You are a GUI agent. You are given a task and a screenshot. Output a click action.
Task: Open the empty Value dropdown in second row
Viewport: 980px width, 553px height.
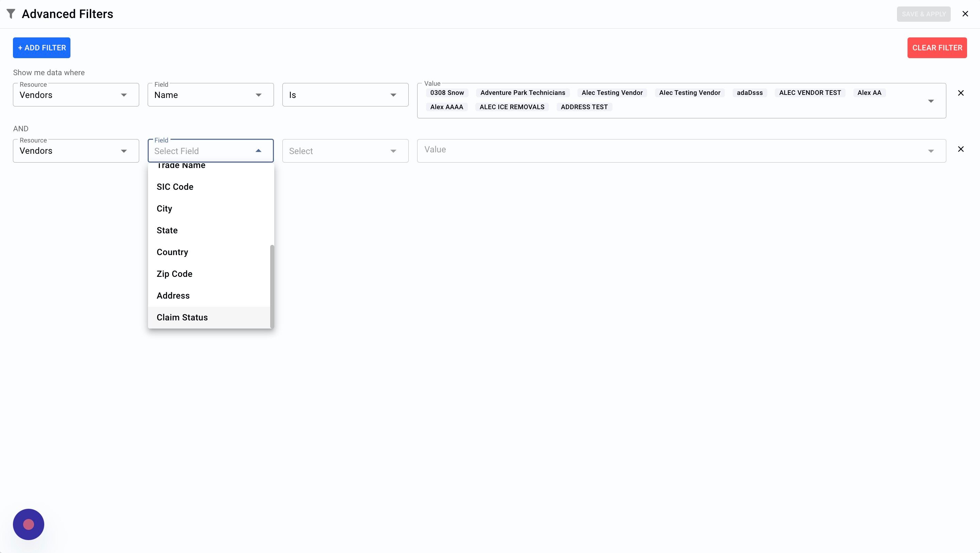point(931,151)
